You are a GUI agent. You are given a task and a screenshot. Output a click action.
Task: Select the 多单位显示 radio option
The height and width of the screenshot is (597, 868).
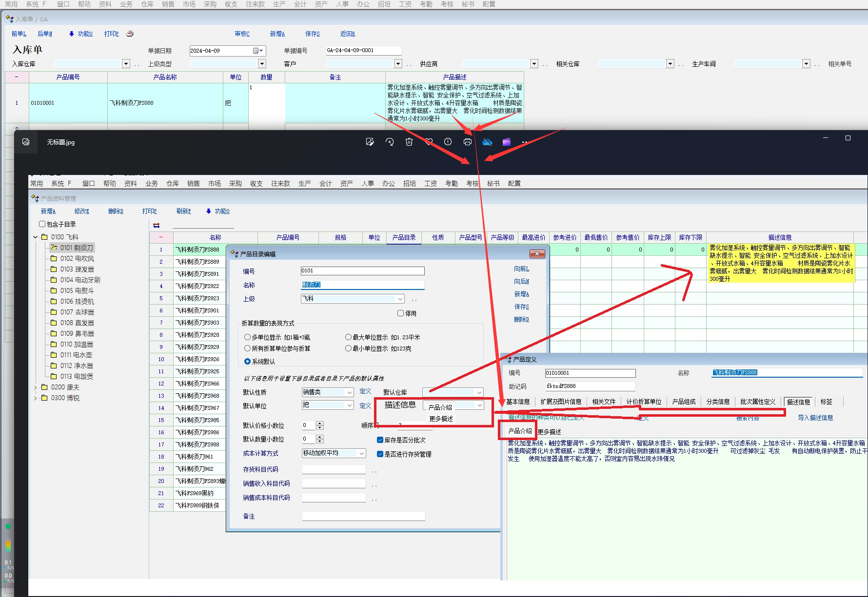coord(247,337)
